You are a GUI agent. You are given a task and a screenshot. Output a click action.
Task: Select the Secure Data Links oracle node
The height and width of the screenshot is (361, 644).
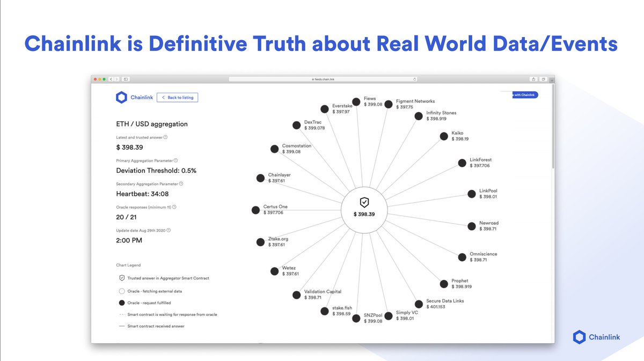(x=419, y=304)
